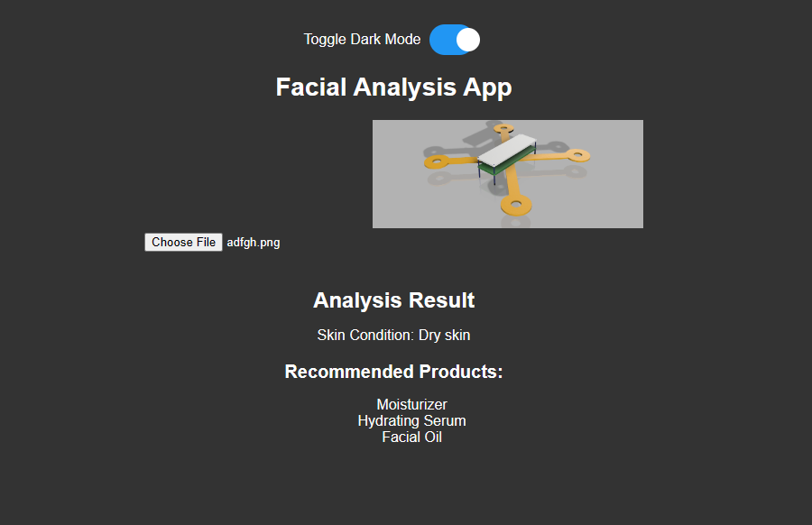Disable dark mode using the toggle switch

454,40
